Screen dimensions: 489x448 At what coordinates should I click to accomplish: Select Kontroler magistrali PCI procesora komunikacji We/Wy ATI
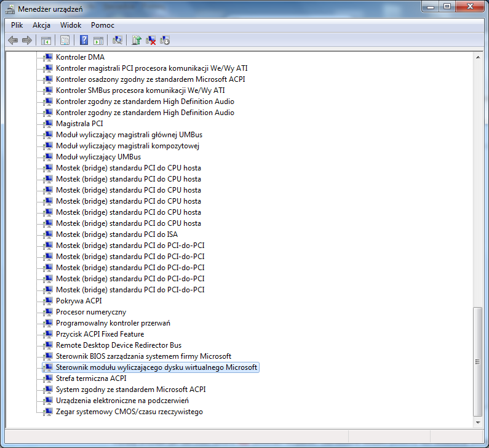[151, 68]
